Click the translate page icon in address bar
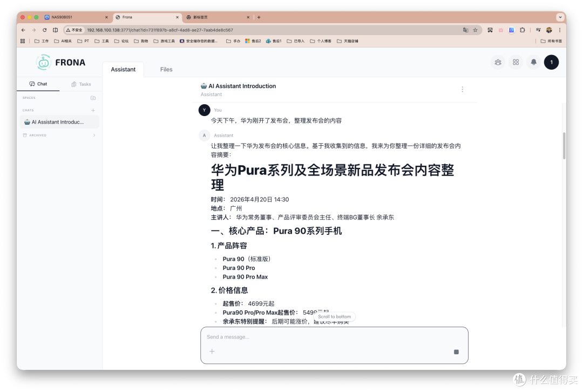Image resolution: width=583 pixels, height=392 pixels. [x=465, y=30]
